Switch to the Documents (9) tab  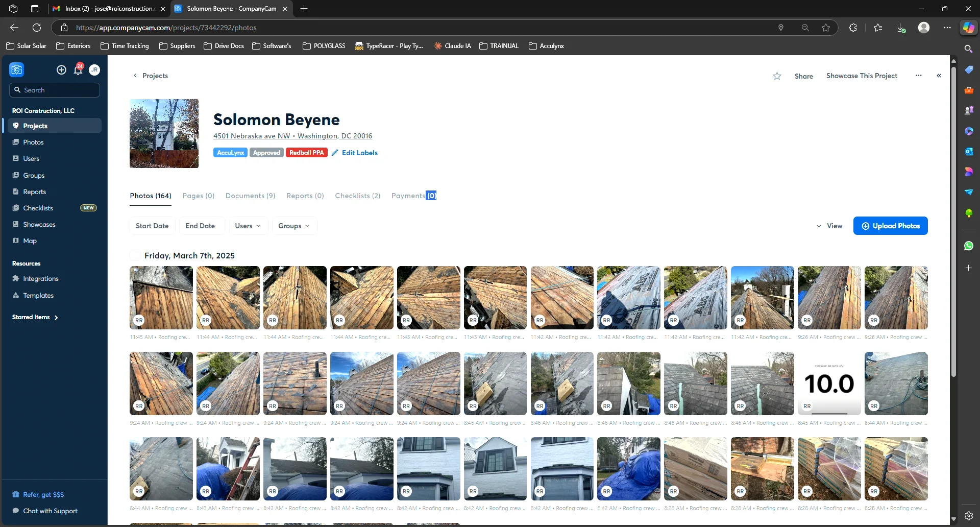pos(250,196)
